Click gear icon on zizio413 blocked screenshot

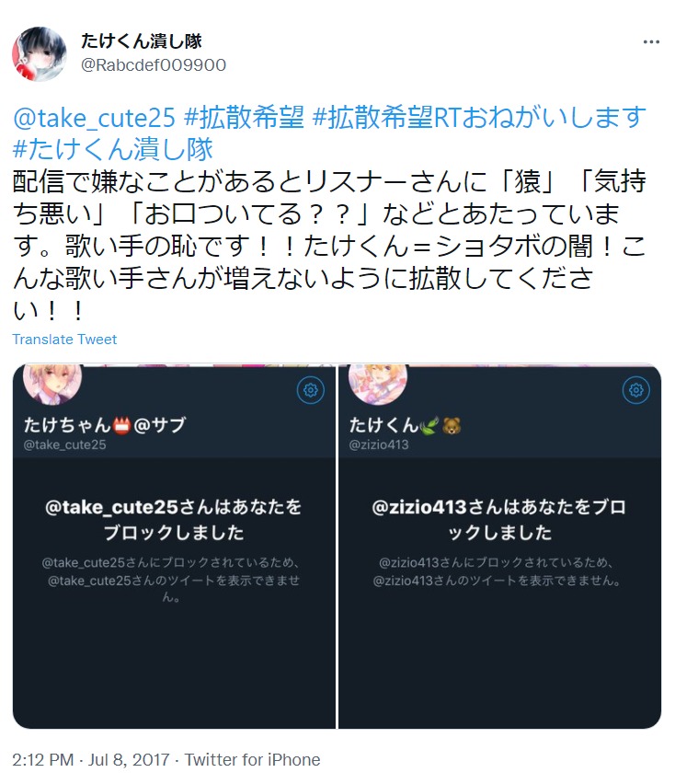(636, 390)
